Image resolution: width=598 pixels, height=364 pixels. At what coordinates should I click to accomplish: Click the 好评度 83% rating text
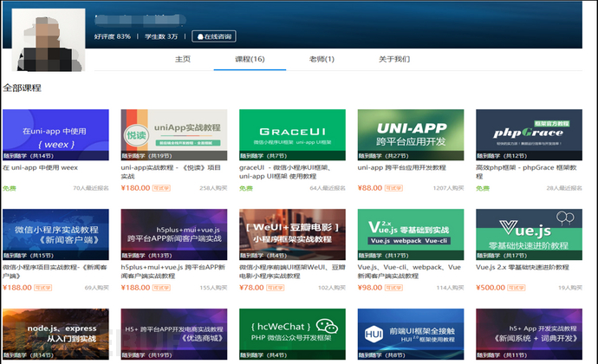click(113, 36)
